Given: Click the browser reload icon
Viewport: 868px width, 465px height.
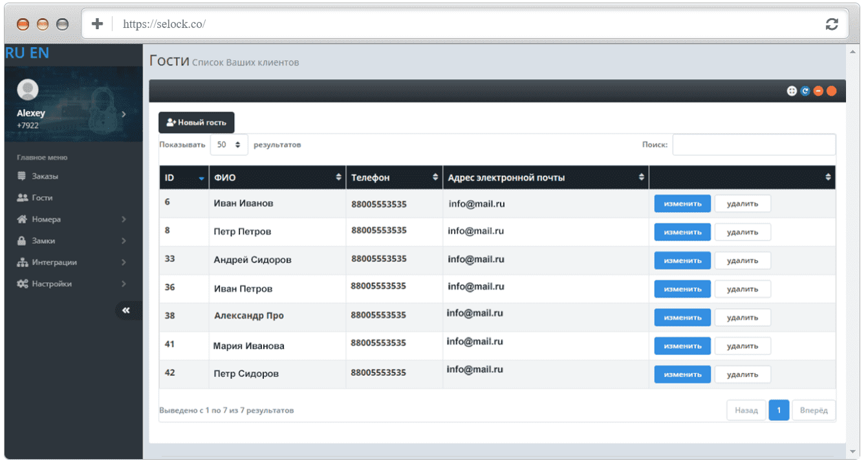Looking at the screenshot, I should click(x=832, y=25).
